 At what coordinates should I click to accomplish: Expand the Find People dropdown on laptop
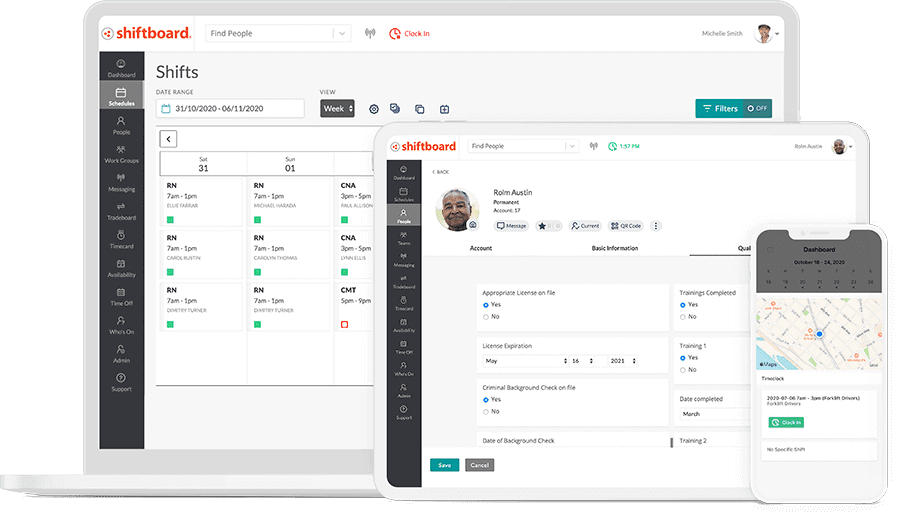coord(342,33)
